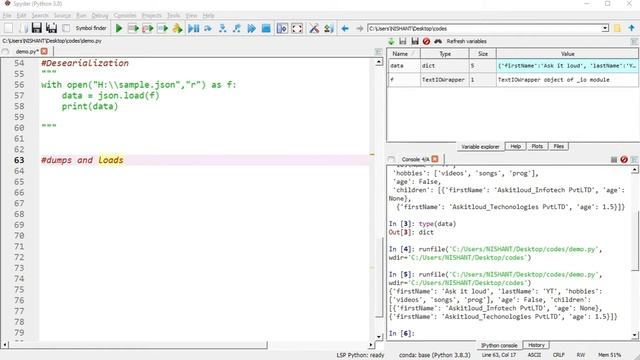Open Preferences via wrench icon
640x360 pixels.
click(x=314, y=28)
